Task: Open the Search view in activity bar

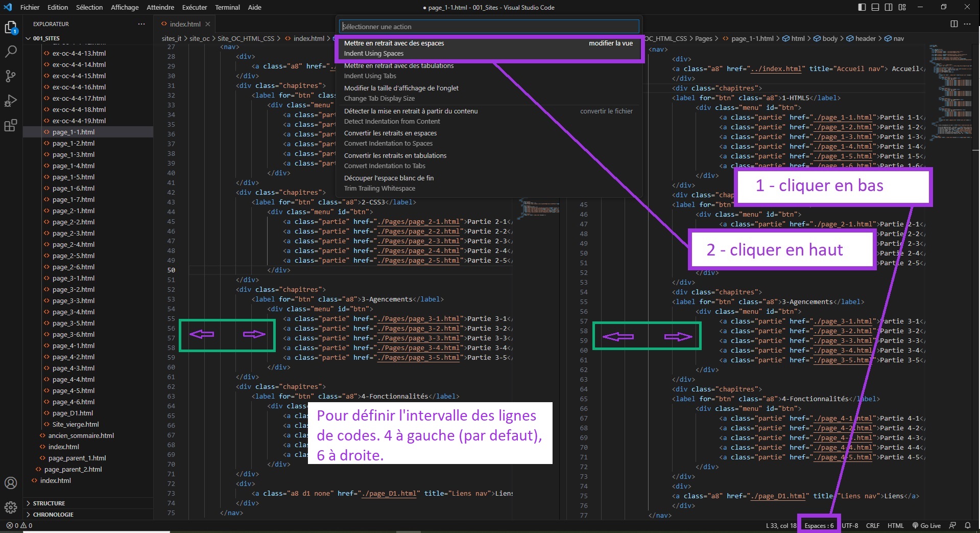Action: pos(11,52)
